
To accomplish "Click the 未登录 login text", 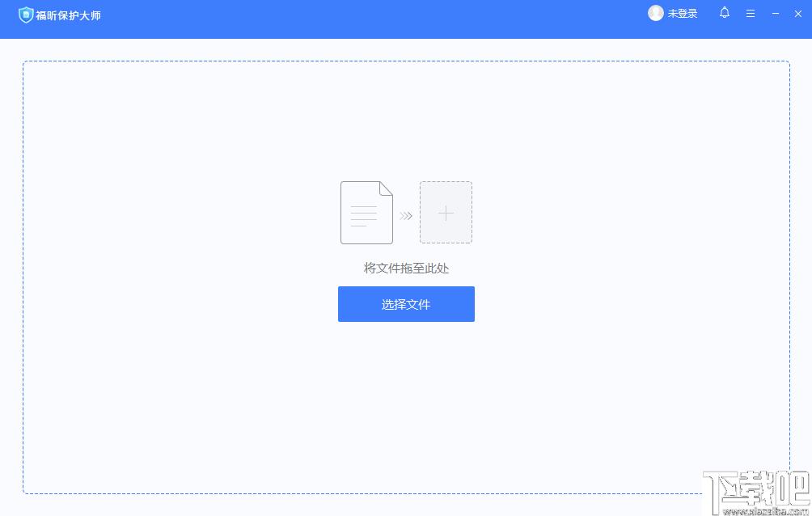I will (x=682, y=14).
